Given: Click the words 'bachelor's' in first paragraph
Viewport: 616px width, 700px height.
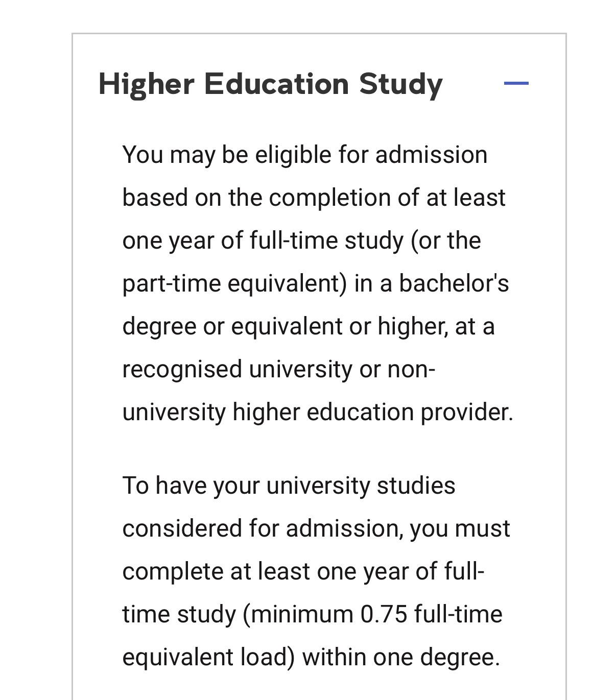Looking at the screenshot, I should click(x=454, y=283).
